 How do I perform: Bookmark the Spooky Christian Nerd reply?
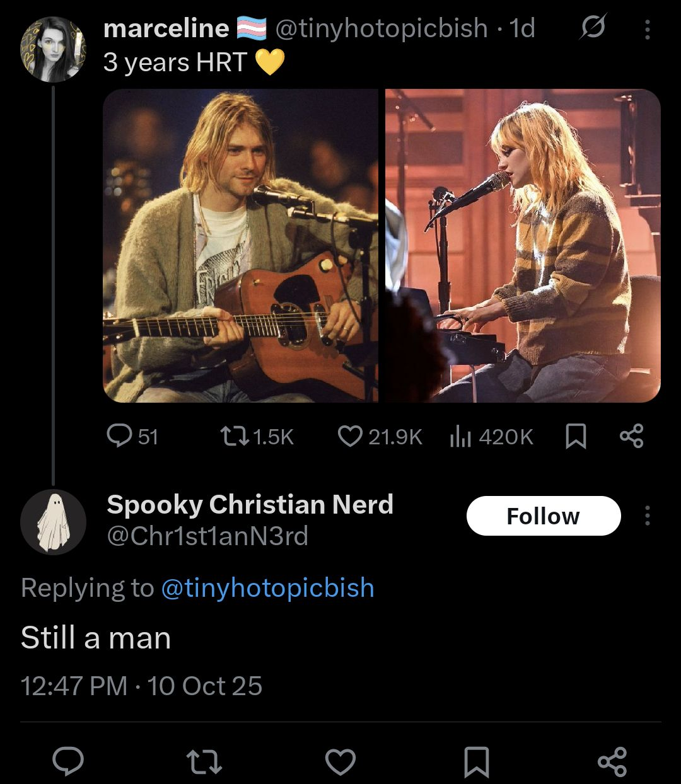(476, 761)
